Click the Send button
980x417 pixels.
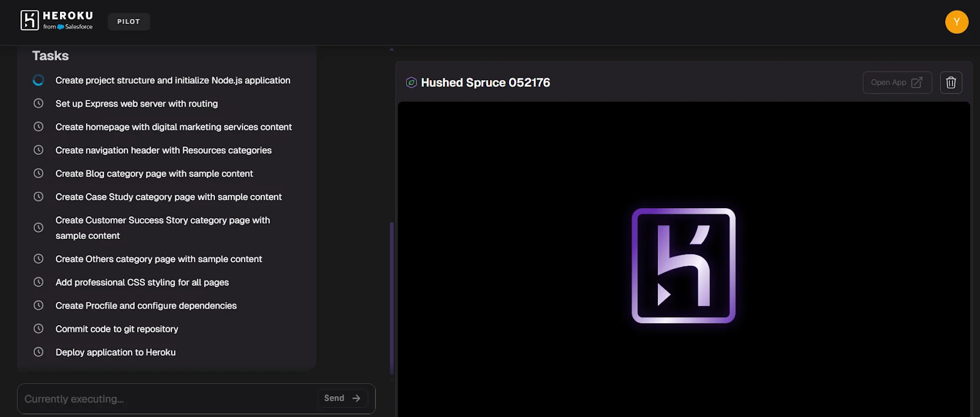click(x=342, y=398)
